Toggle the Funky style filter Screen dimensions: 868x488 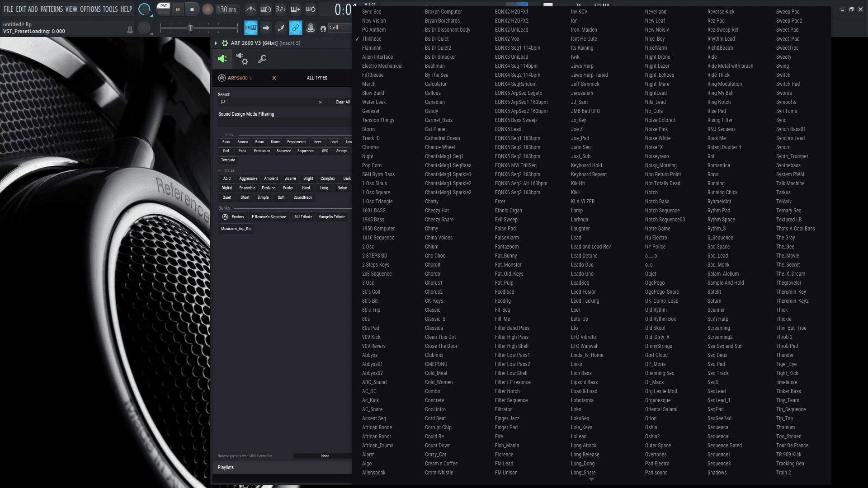tap(288, 188)
